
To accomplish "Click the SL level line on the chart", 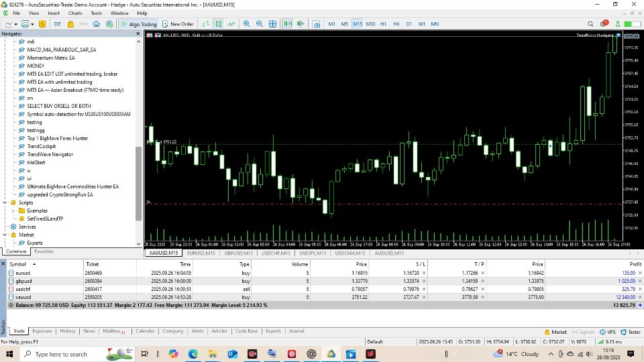I will [384, 204].
